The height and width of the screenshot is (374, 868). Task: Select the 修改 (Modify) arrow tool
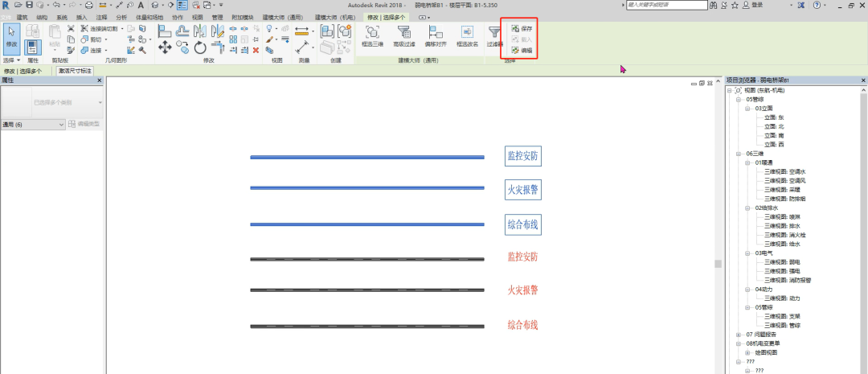pyautogui.click(x=11, y=38)
